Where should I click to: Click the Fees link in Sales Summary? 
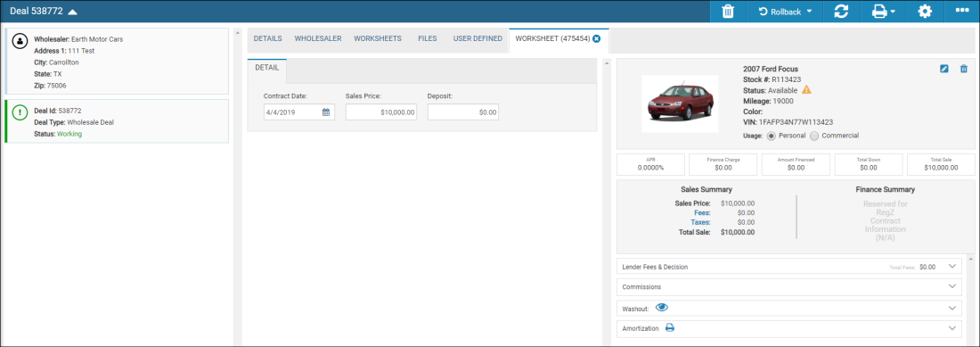(703, 212)
